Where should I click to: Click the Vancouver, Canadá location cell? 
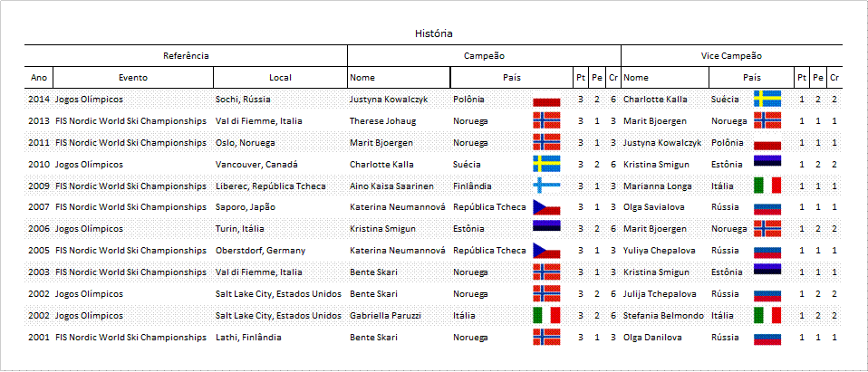pyautogui.click(x=256, y=164)
